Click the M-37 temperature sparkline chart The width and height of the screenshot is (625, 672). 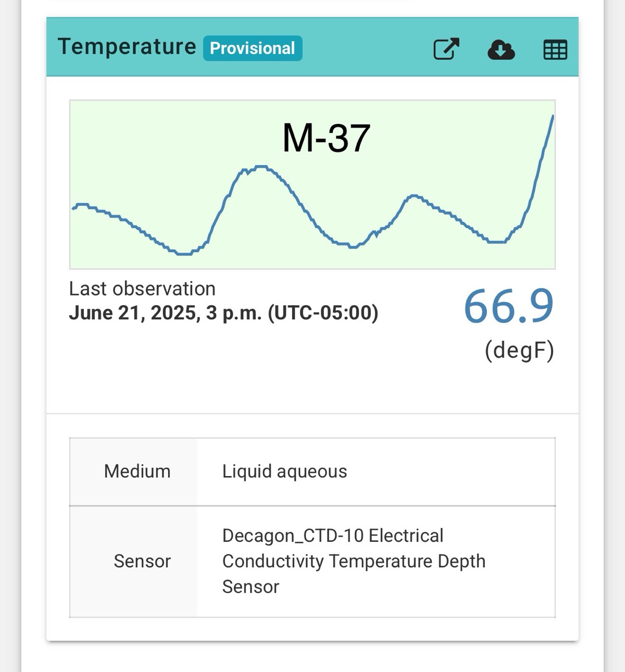(x=312, y=184)
